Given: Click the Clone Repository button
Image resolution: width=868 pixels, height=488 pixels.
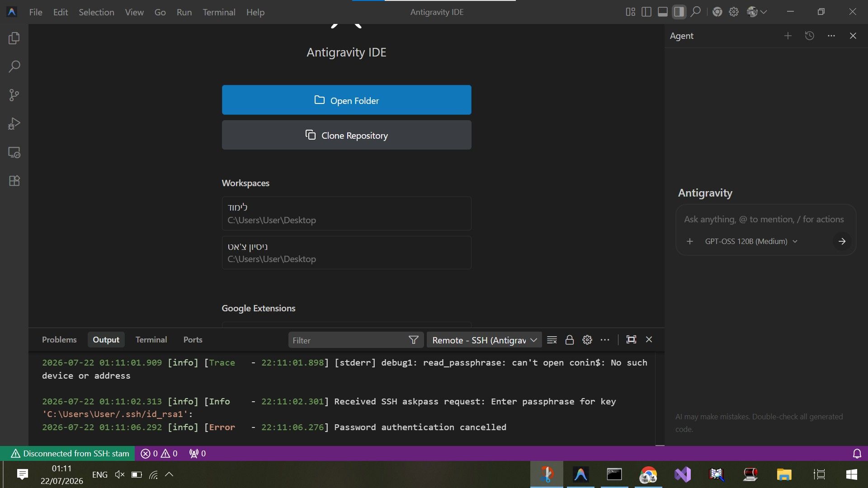Looking at the screenshot, I should 346,135.
